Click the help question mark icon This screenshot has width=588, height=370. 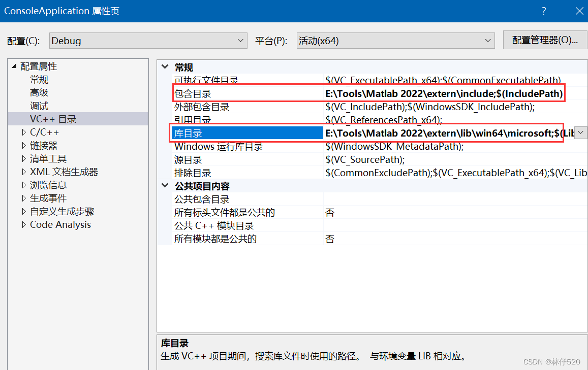coord(543,11)
